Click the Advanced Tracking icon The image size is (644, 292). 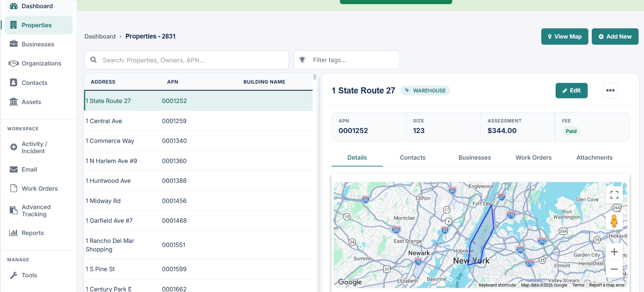point(14,210)
